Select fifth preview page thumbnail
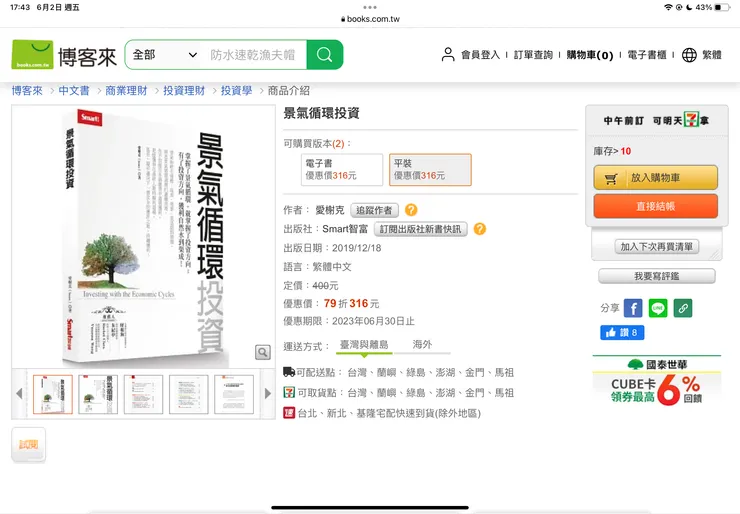This screenshot has width=740, height=514. [x=234, y=395]
